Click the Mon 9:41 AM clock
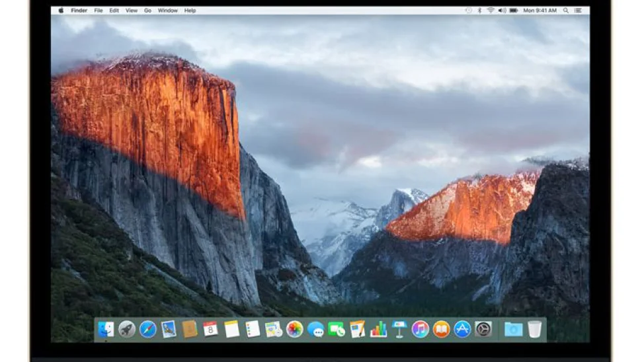Image resolution: width=644 pixels, height=362 pixels. (x=540, y=11)
